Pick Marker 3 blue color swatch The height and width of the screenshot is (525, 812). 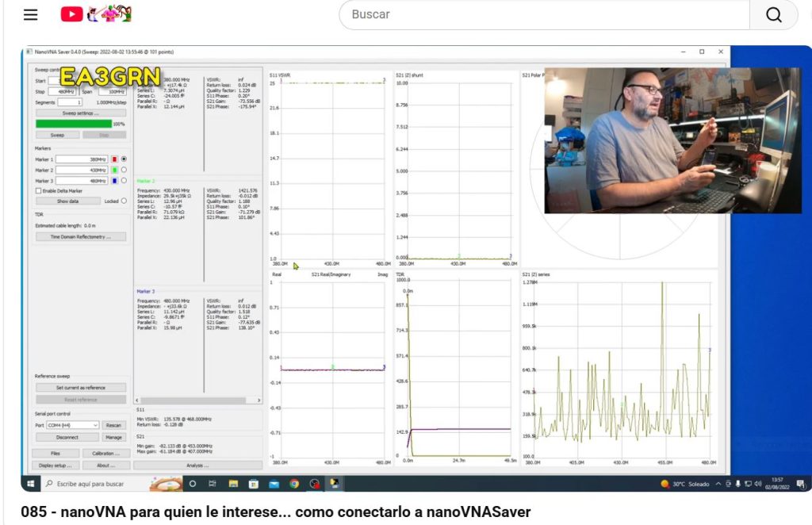(114, 181)
